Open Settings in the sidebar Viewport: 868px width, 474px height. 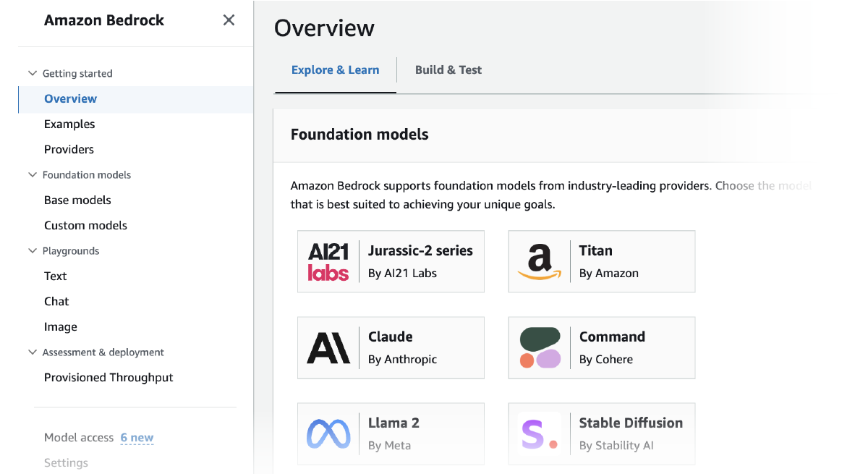coord(66,463)
